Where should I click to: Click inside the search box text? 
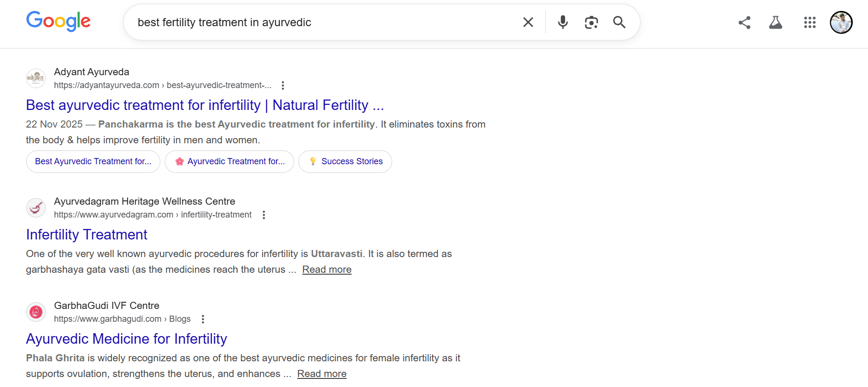pos(224,22)
